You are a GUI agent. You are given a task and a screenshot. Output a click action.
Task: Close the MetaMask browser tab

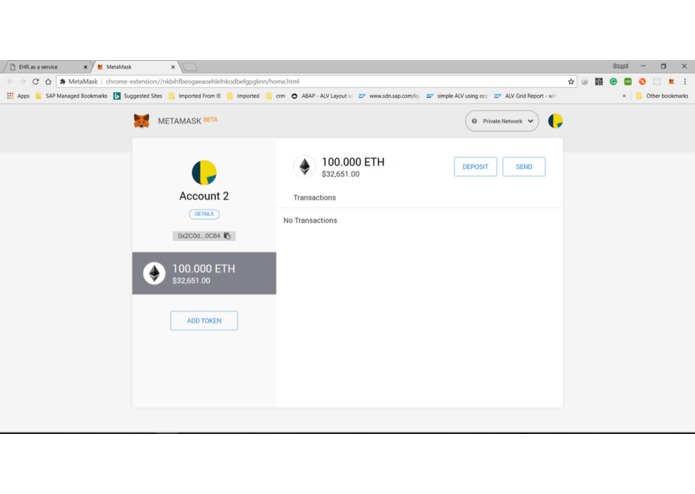pyautogui.click(x=173, y=67)
